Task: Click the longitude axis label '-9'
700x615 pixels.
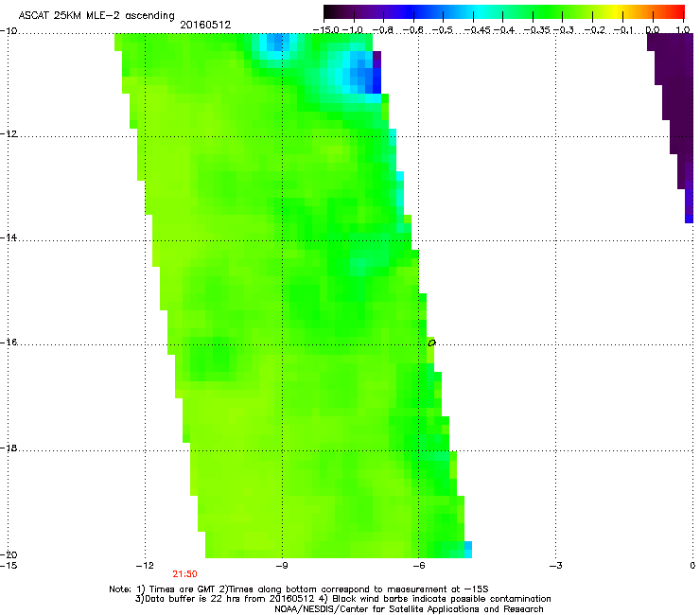Action: 281,566
